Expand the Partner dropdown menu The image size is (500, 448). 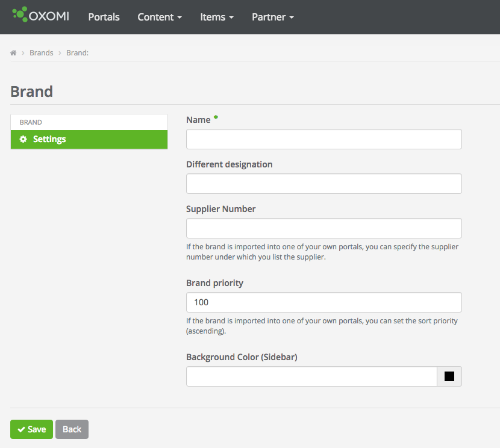coord(273,17)
